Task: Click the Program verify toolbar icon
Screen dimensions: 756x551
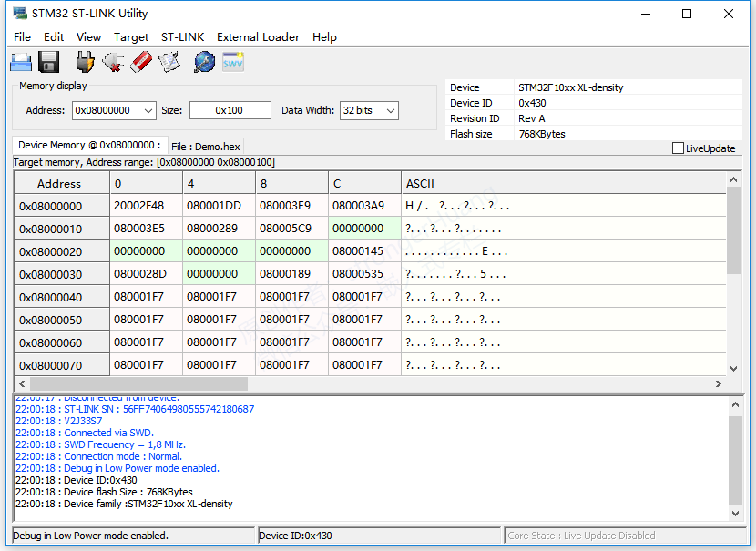Action: [x=169, y=62]
